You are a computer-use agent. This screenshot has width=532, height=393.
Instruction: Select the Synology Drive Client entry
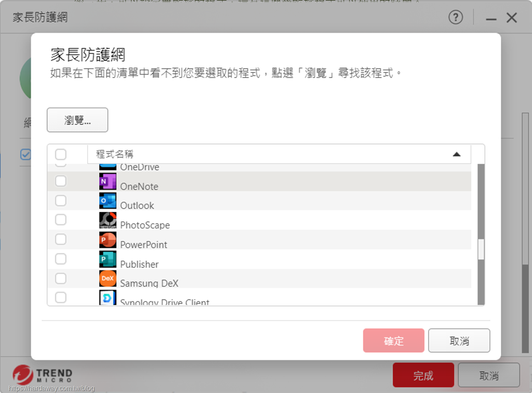[259, 297]
